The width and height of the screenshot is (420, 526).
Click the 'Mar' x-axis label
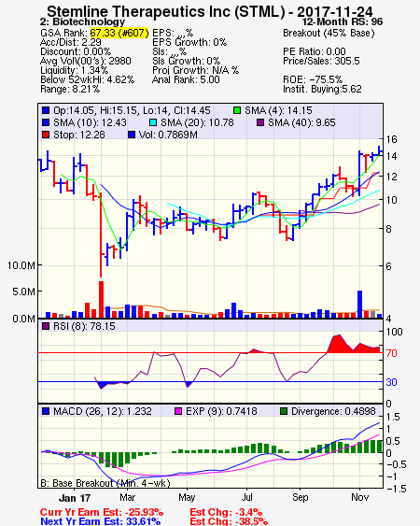[127, 497]
